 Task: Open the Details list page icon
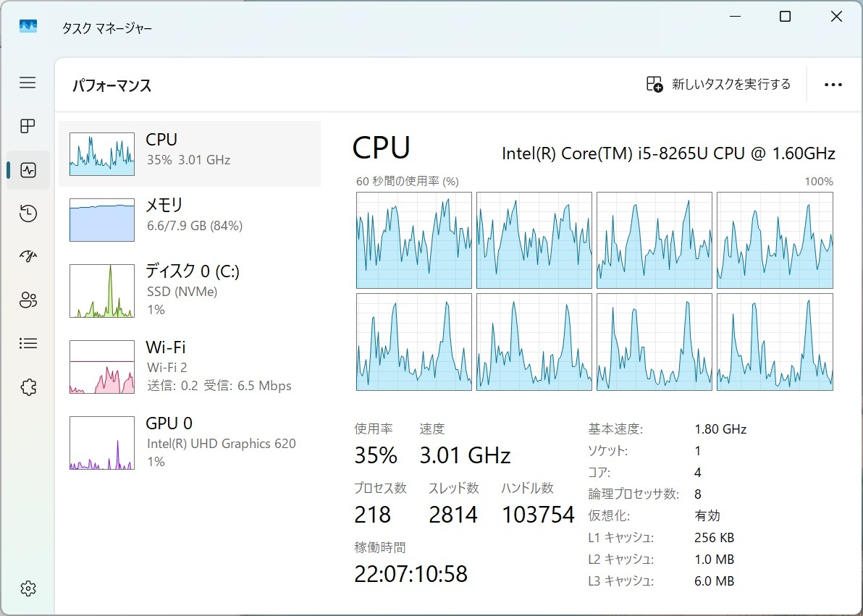click(28, 344)
